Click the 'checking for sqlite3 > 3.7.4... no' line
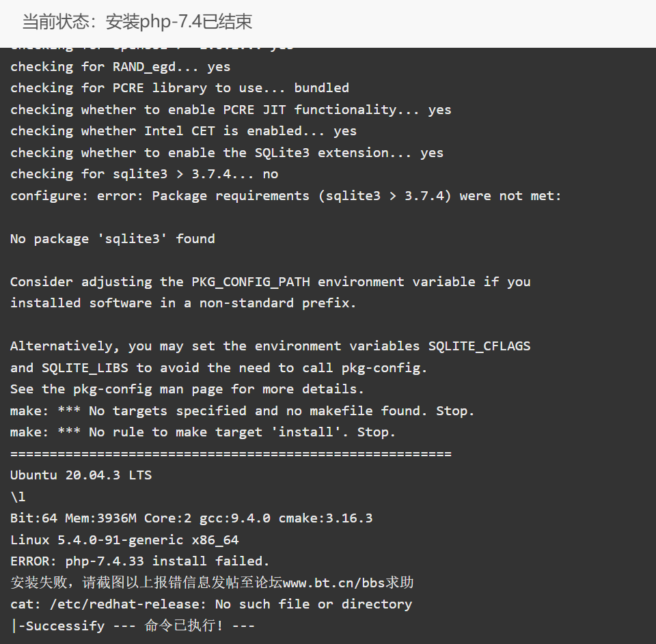 pos(144,174)
